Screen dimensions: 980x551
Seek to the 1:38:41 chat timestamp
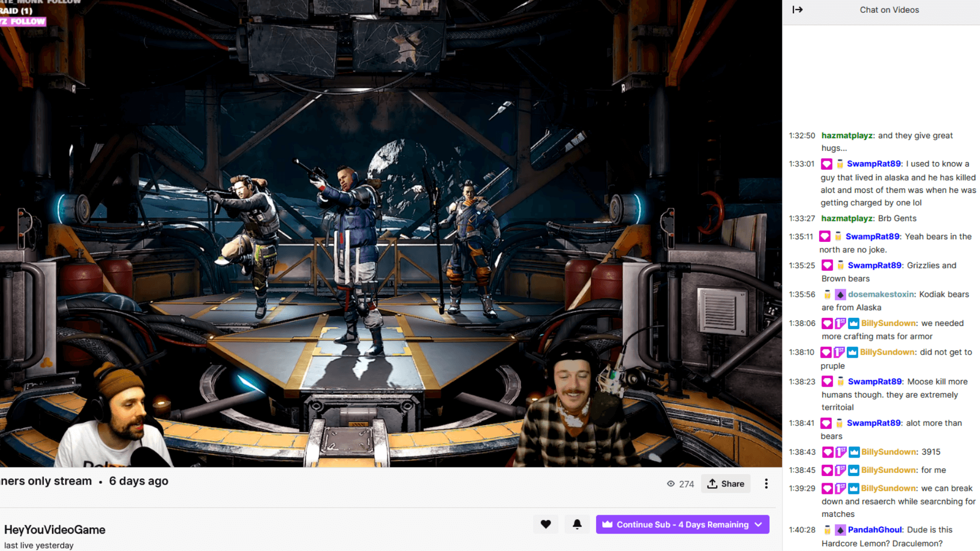pyautogui.click(x=801, y=423)
